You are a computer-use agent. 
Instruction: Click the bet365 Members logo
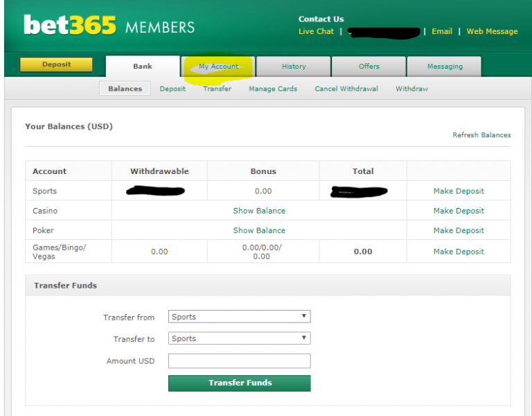tap(109, 25)
